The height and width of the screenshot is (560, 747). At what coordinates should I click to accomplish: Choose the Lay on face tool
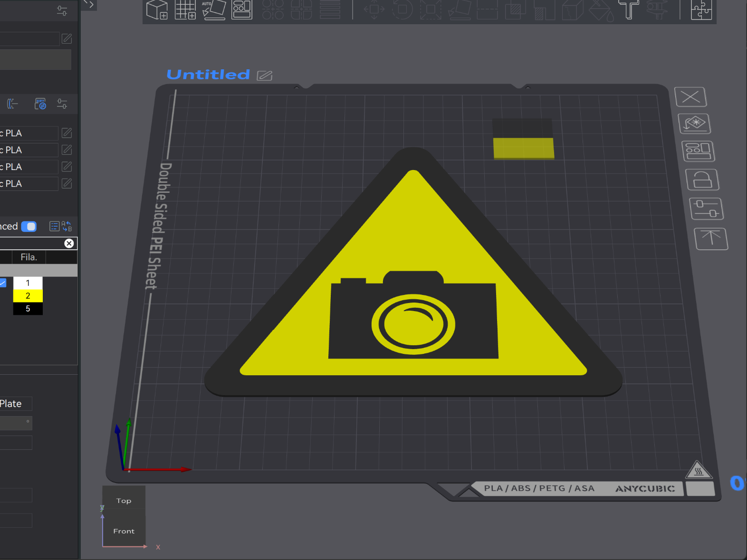coord(459,9)
